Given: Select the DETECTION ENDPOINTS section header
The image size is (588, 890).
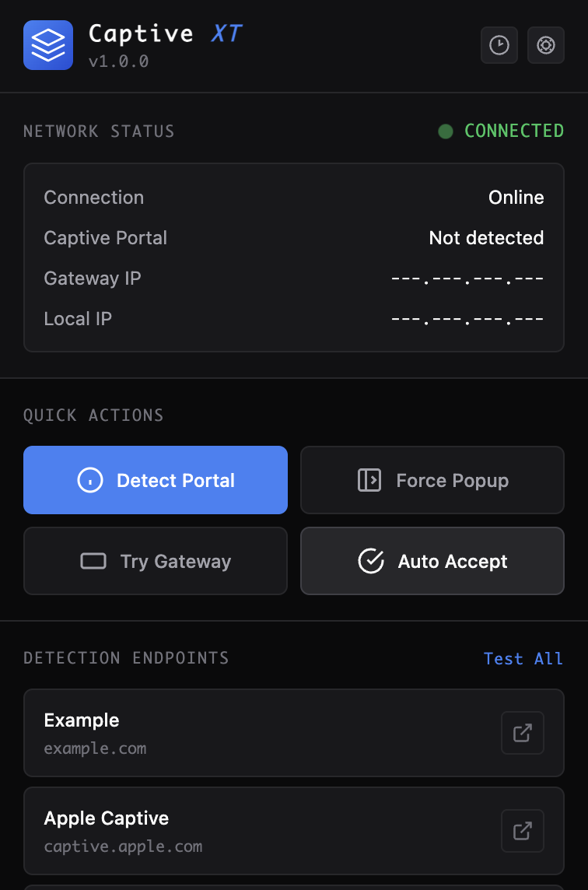Looking at the screenshot, I should point(125,658).
